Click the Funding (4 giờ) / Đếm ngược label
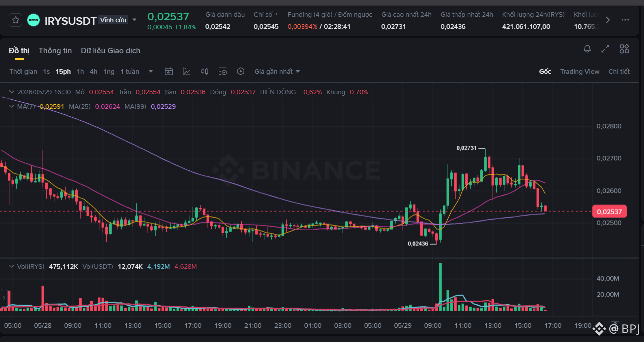 point(330,14)
